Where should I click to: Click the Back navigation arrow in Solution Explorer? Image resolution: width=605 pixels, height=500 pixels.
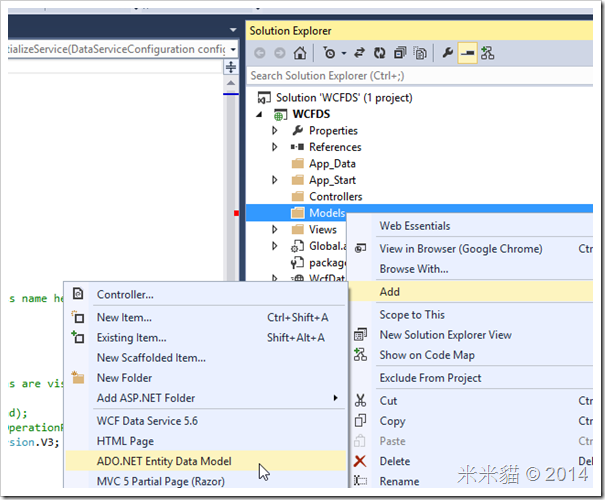(x=260, y=53)
